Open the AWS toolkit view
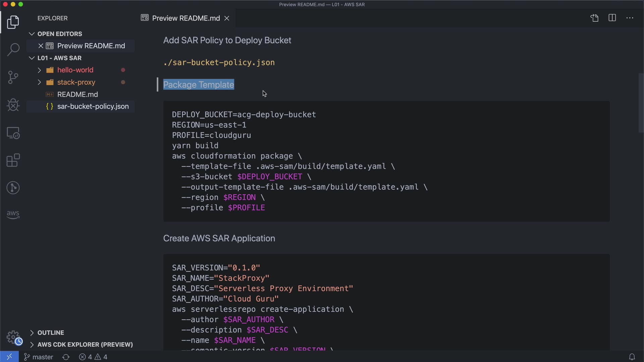Viewport: 644px width, 362px height. (13, 215)
